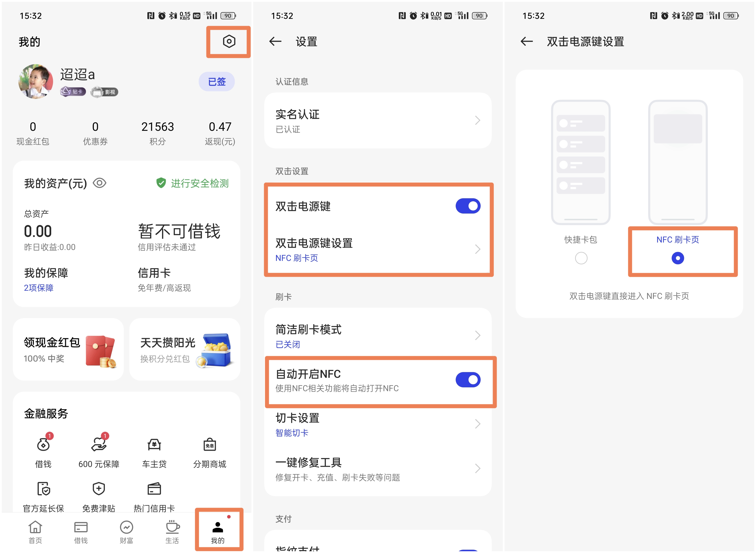This screenshot has width=756, height=553.
Task: Tap the 官方延长保 warranty icon
Action: (44, 489)
